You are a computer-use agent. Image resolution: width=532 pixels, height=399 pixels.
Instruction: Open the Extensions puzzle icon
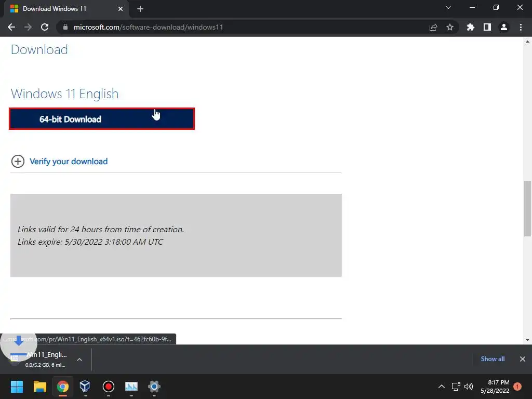pyautogui.click(x=471, y=27)
